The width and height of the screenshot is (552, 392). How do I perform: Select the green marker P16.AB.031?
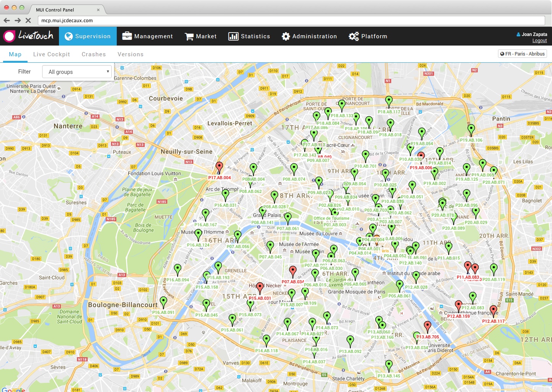[225, 195]
